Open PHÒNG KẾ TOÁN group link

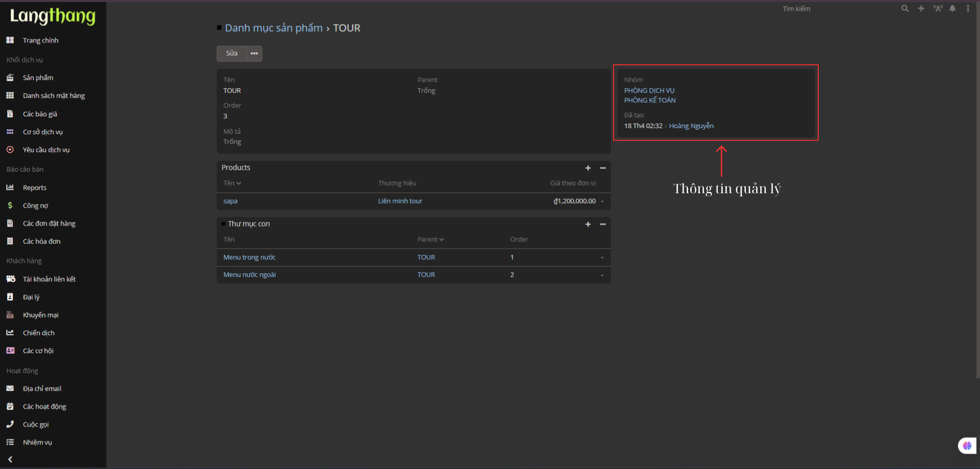pos(650,100)
